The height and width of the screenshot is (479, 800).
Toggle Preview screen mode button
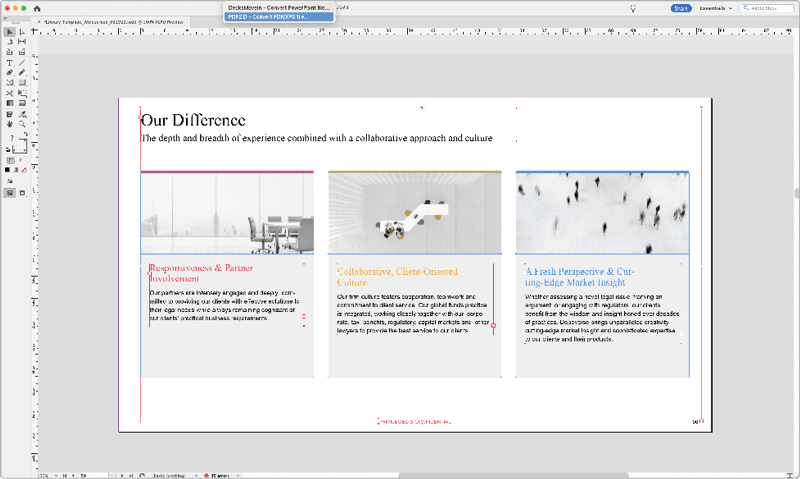coord(22,193)
